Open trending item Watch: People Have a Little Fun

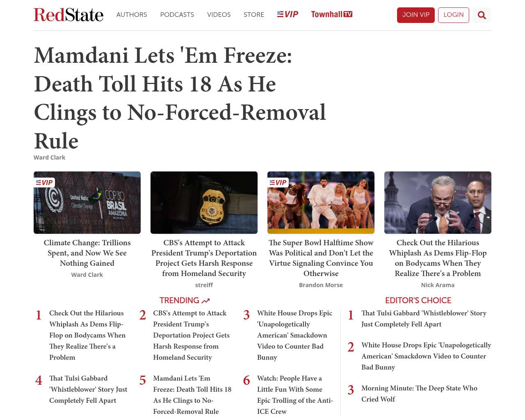pos(295,395)
